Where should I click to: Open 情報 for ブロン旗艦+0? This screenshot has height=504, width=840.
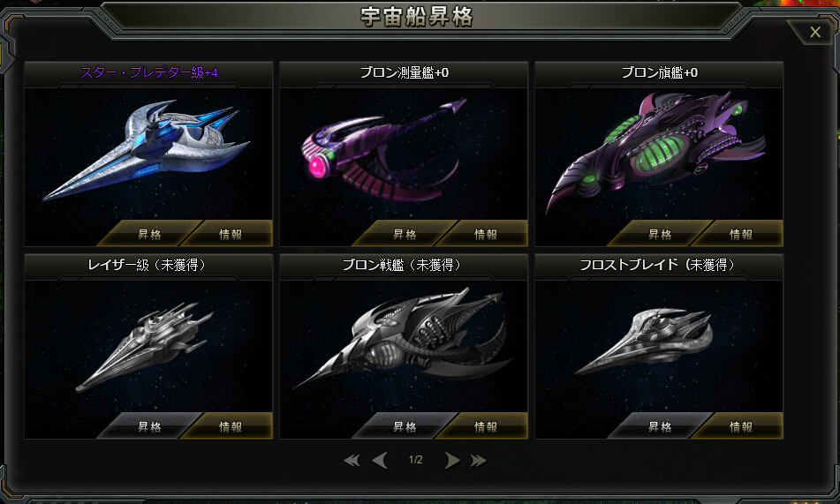740,234
